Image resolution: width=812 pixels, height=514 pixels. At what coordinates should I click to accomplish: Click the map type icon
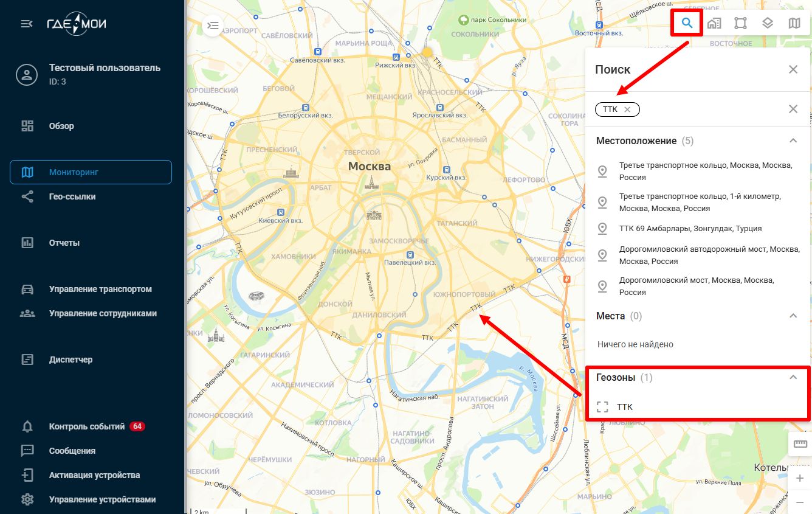(x=794, y=24)
